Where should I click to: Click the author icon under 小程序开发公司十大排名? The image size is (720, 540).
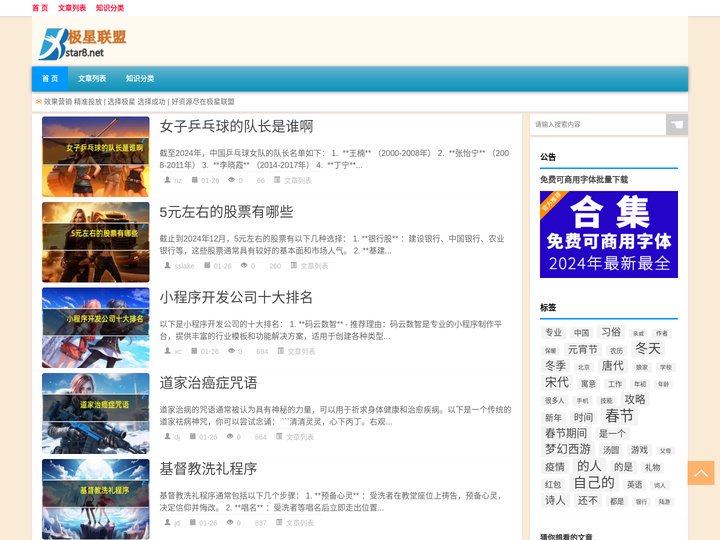pyautogui.click(x=167, y=351)
